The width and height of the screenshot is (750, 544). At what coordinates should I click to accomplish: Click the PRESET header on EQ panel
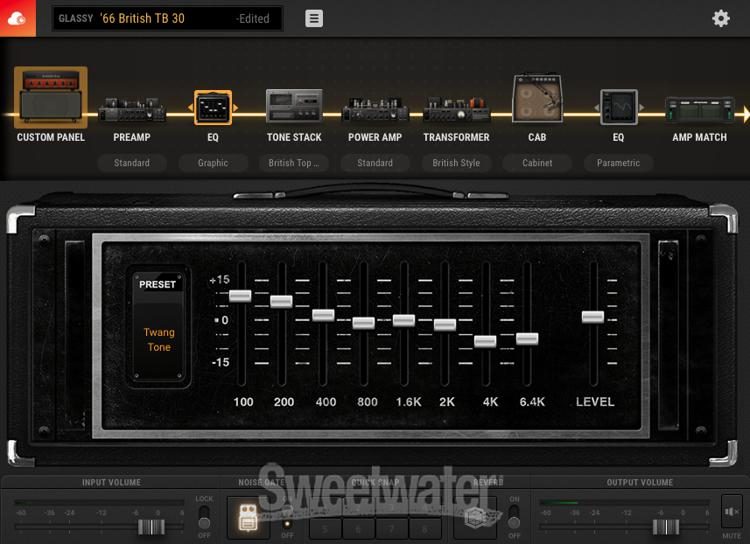click(157, 284)
